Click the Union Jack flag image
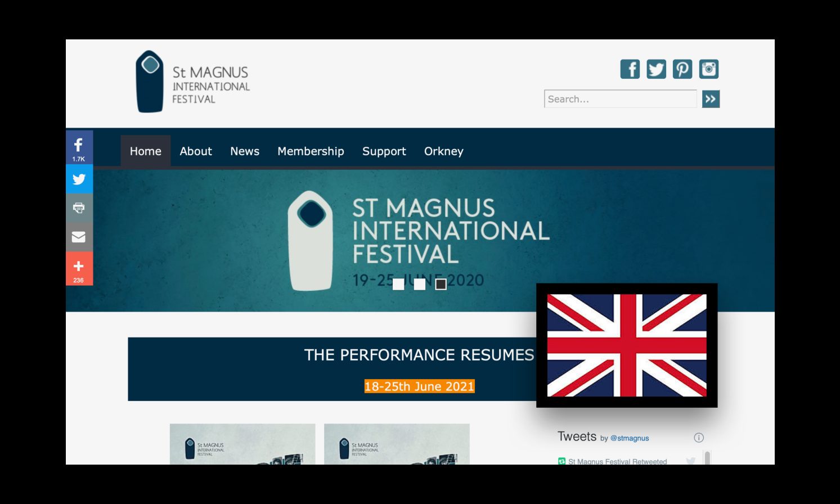This screenshot has width=840, height=504. [627, 345]
